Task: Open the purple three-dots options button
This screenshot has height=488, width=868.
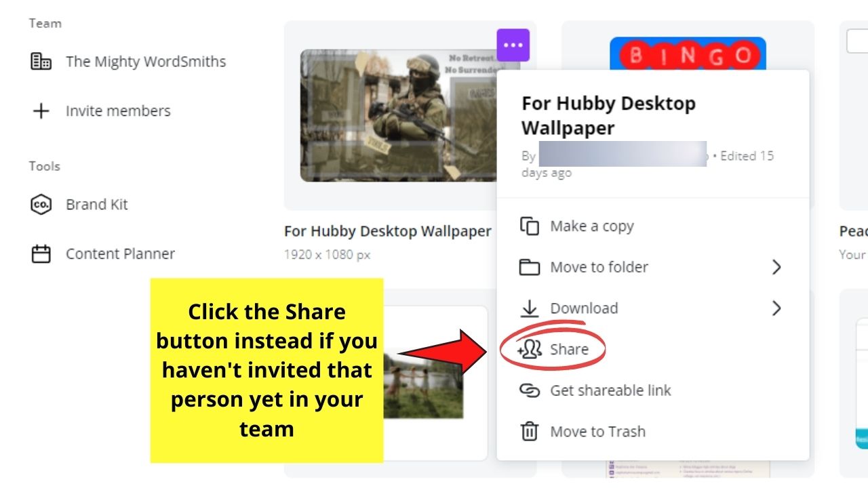Action: pos(513,45)
